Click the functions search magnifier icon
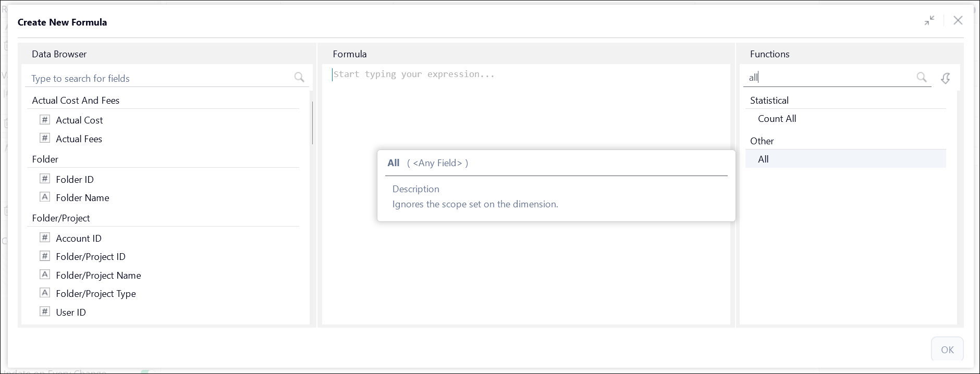The height and width of the screenshot is (374, 980). pyautogui.click(x=922, y=77)
